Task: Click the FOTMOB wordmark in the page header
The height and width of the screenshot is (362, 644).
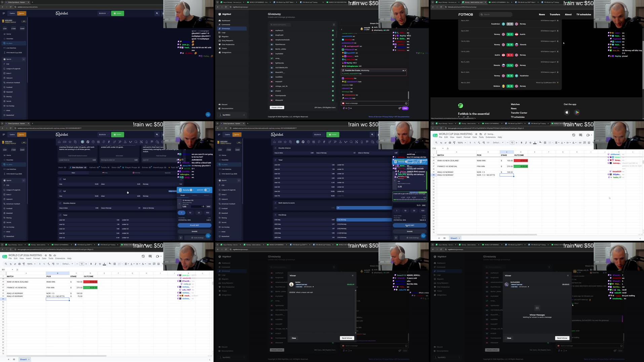Action: point(465,14)
